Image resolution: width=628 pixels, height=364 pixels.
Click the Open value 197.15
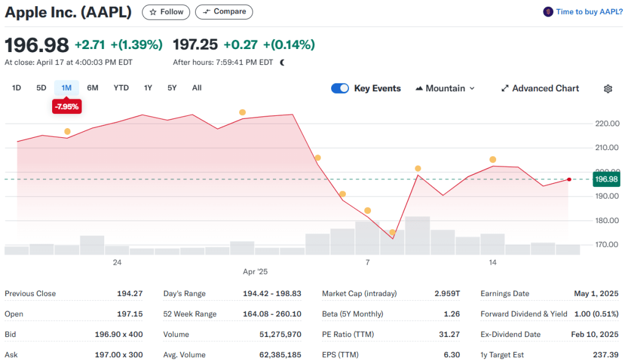tap(130, 314)
